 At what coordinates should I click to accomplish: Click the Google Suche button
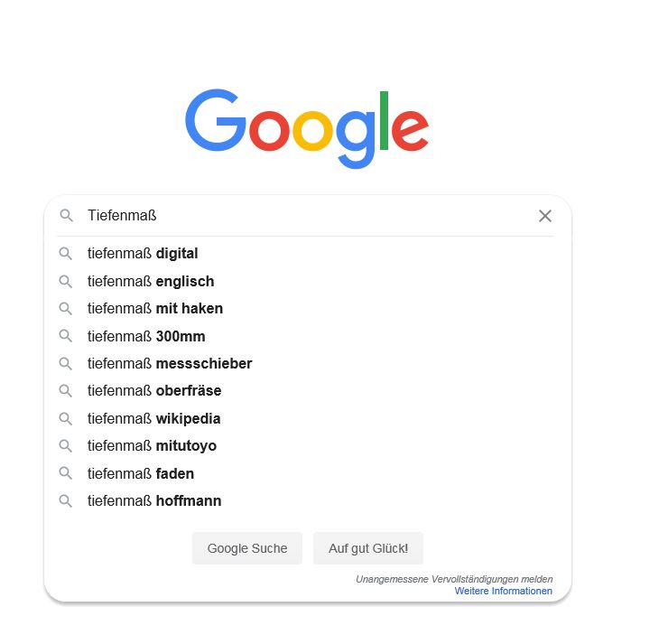pyautogui.click(x=247, y=548)
